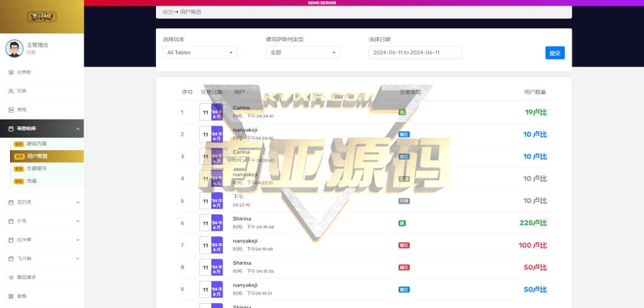The width and height of the screenshot is (644, 308).
Task: Click the time 下午 04:19:36 in row 8
Action: 260,272
